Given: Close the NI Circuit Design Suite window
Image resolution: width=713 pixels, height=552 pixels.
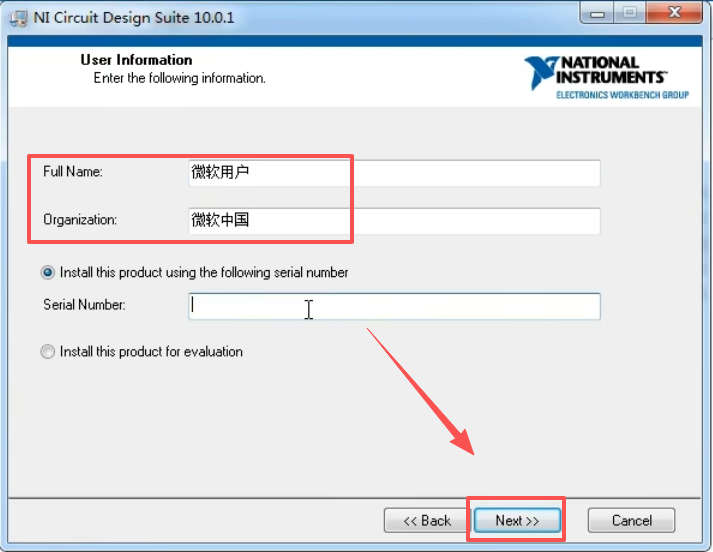Looking at the screenshot, I should click(x=674, y=13).
